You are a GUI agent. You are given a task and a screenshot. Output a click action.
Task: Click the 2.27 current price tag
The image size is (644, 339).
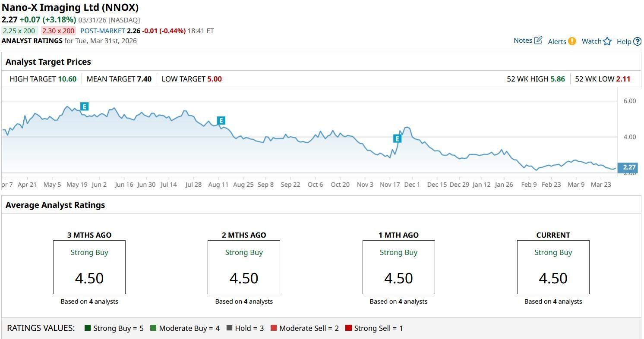pos(629,168)
